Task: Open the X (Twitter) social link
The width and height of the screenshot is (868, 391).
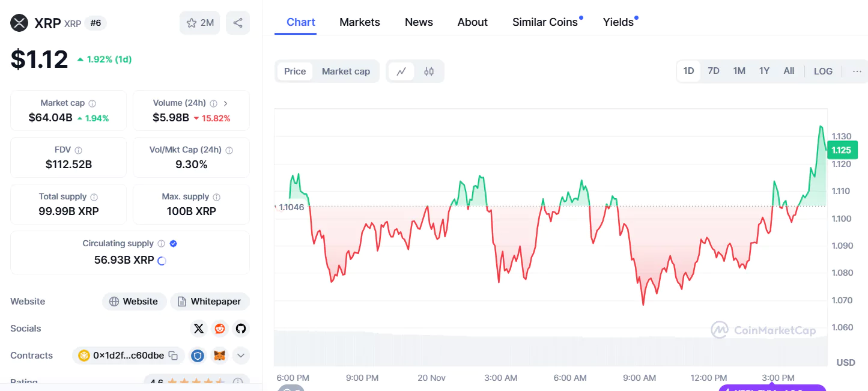Action: 199,329
